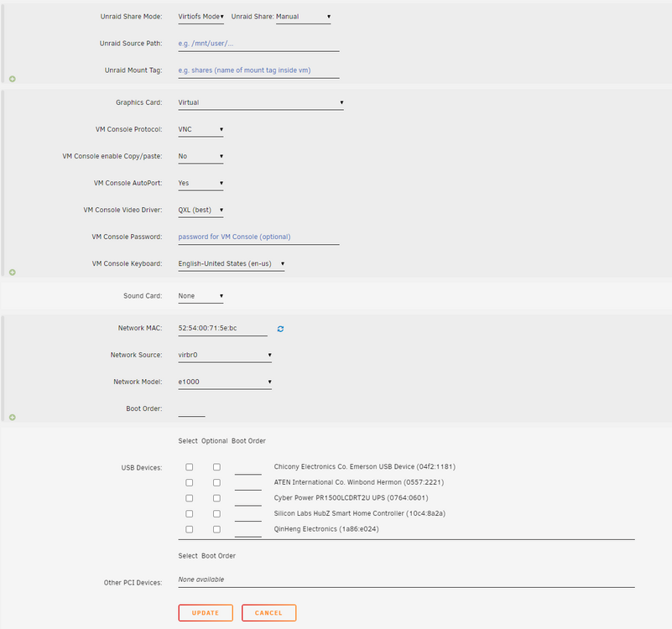This screenshot has height=629, width=672.
Task: Click the add Unraid share plus icon
Action: click(13, 79)
